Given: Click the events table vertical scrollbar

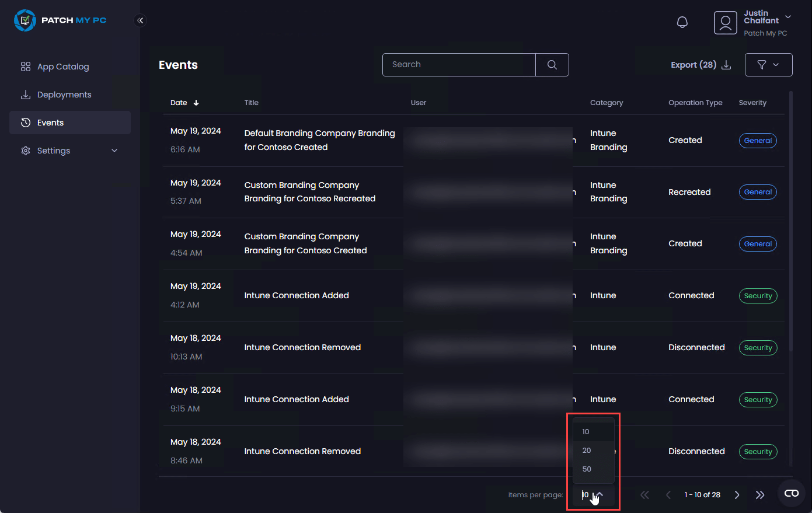Looking at the screenshot, I should coord(791,222).
